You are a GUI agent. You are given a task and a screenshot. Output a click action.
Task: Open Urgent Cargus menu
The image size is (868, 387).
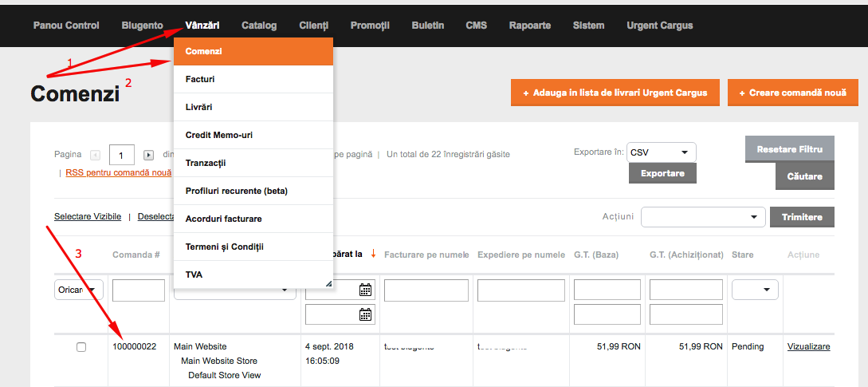660,26
